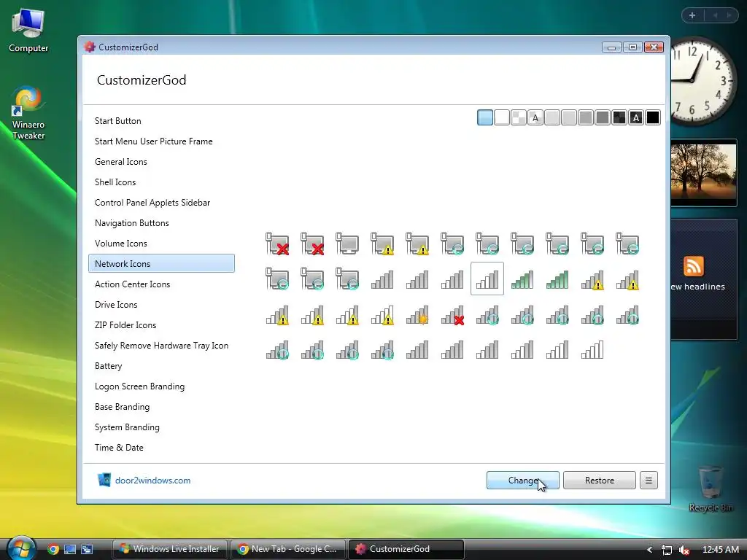Select the wired monitor icon without any overlay
747x560 pixels.
[347, 244]
